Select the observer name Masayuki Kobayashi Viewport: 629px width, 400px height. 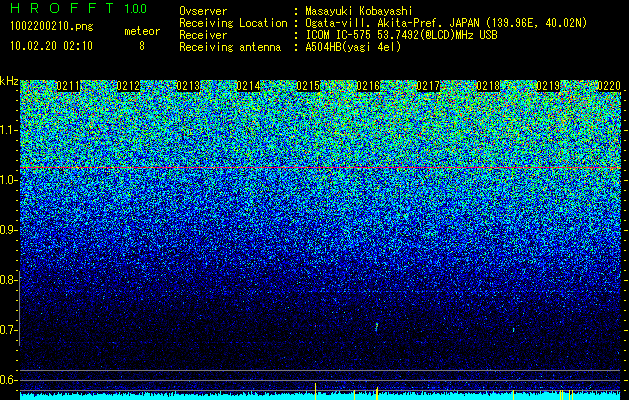pos(359,11)
